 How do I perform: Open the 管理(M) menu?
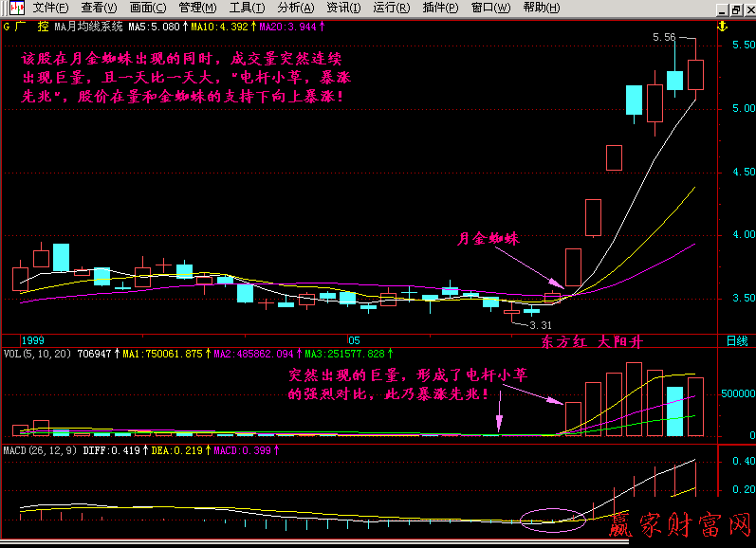pyautogui.click(x=197, y=8)
